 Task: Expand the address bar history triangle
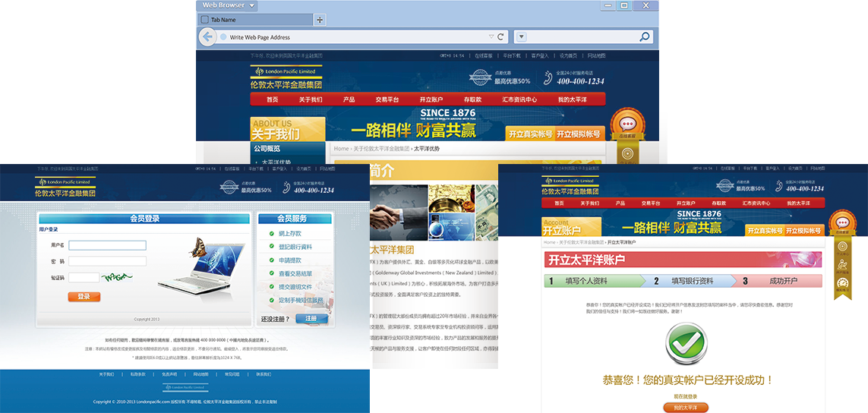pos(491,37)
